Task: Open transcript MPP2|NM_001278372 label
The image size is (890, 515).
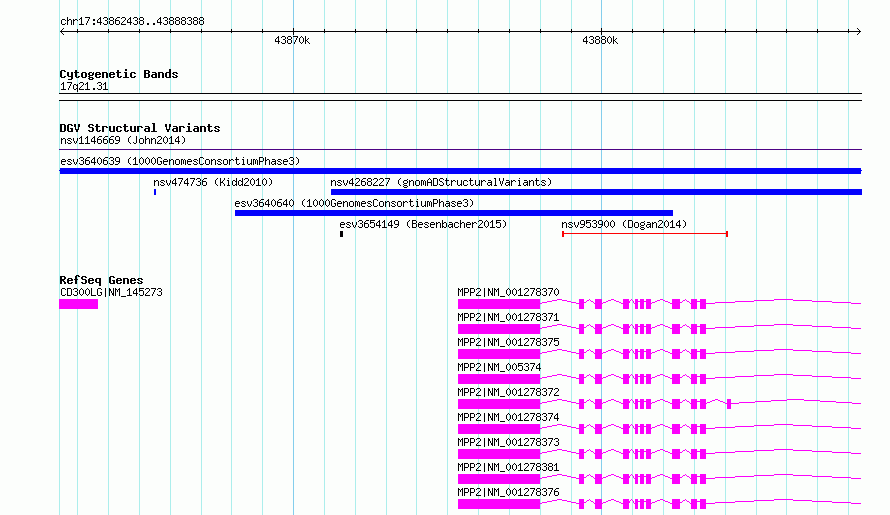Action: [508, 392]
